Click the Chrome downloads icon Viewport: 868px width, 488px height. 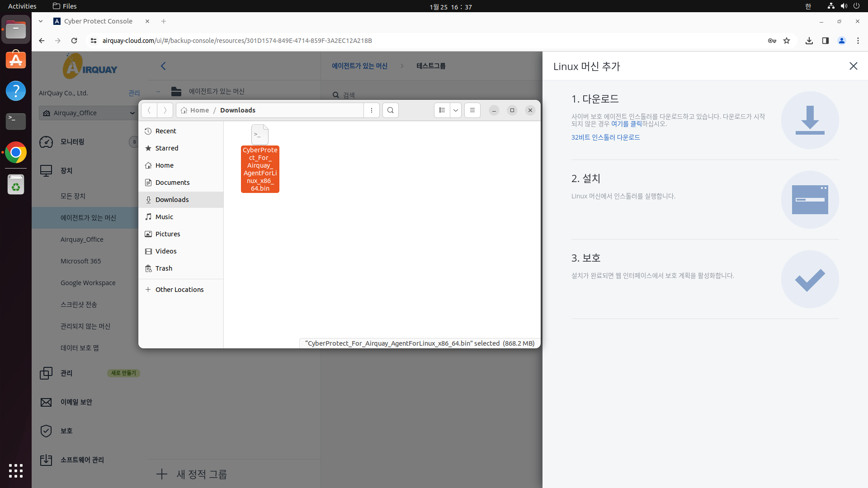pyautogui.click(x=809, y=41)
